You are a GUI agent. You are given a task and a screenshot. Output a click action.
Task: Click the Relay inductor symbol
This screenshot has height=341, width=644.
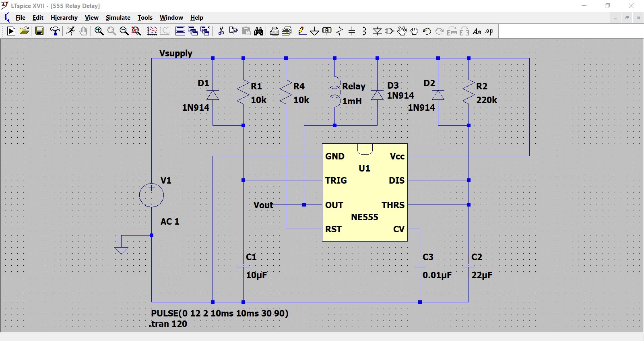pyautogui.click(x=335, y=93)
